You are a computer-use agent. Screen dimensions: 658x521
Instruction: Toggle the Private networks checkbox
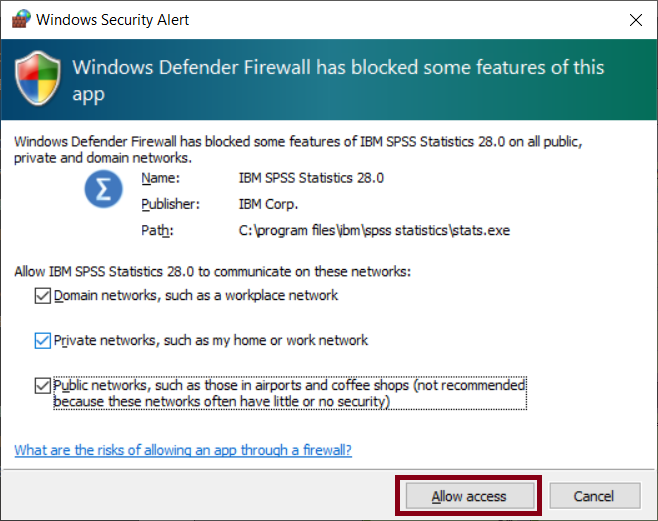point(42,340)
